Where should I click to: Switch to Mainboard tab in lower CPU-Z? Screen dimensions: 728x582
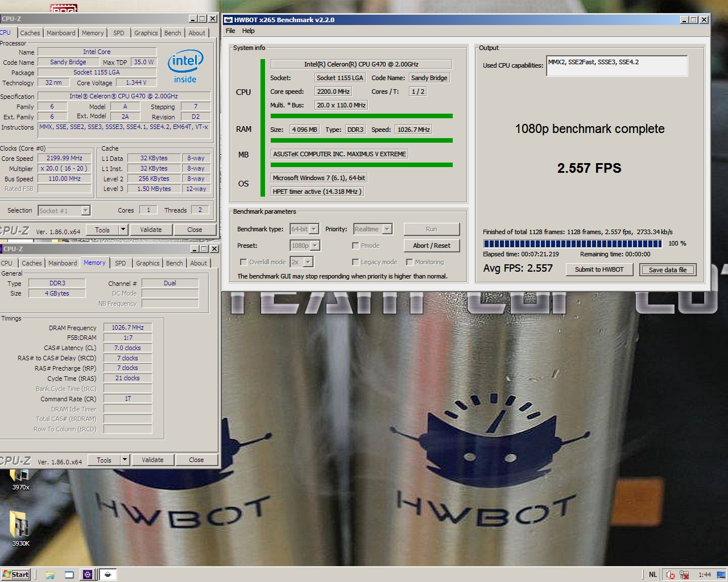pos(63,263)
